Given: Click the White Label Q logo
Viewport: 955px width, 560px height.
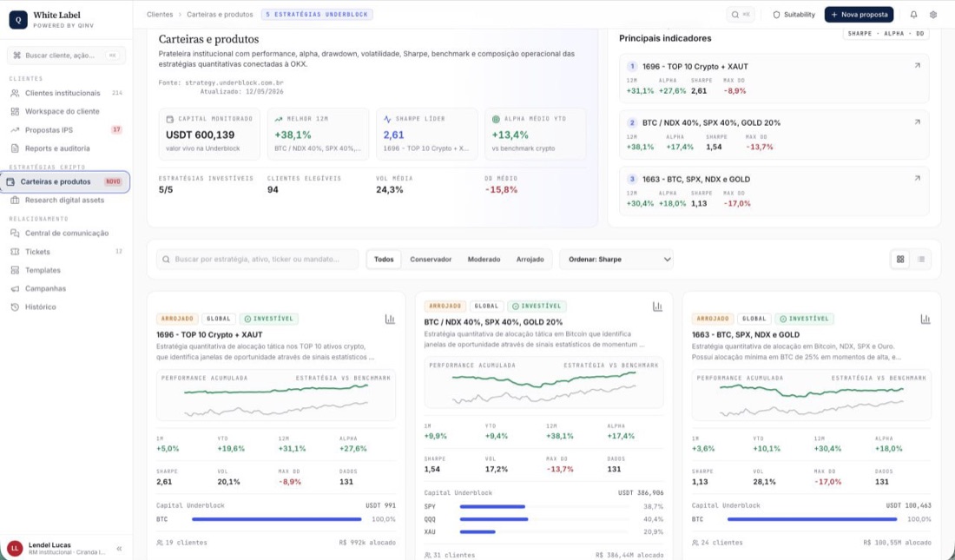Looking at the screenshot, I should [17, 19].
